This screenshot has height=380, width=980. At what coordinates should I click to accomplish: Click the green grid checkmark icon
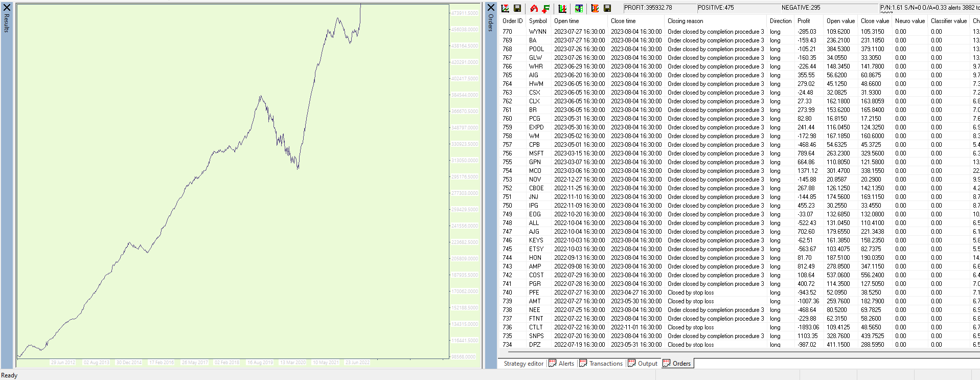[579, 8]
